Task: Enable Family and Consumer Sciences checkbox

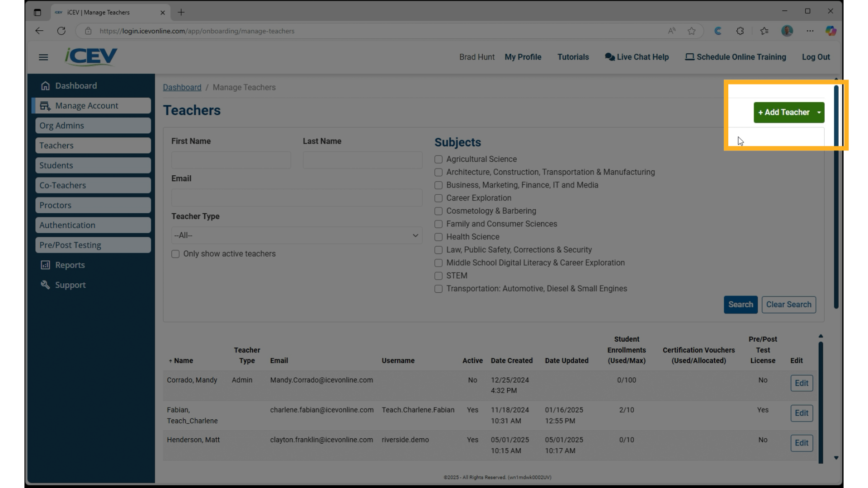Action: point(439,224)
